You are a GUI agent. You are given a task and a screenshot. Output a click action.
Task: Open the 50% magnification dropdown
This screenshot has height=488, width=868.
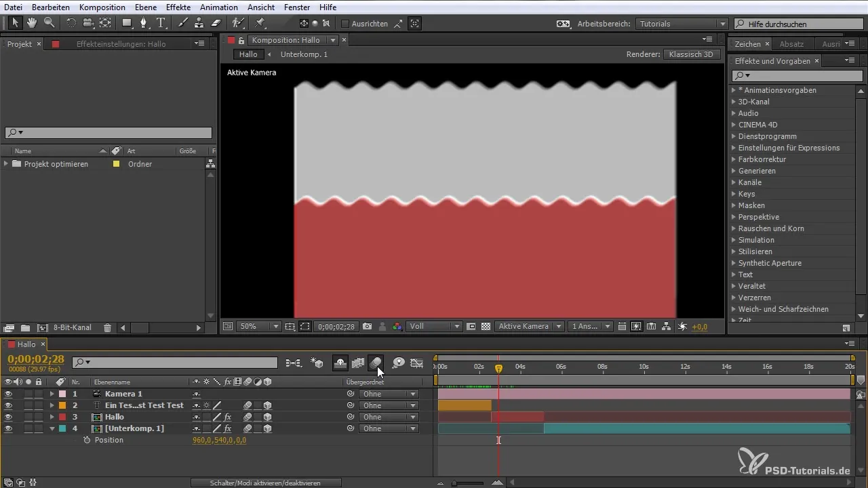tap(259, 326)
